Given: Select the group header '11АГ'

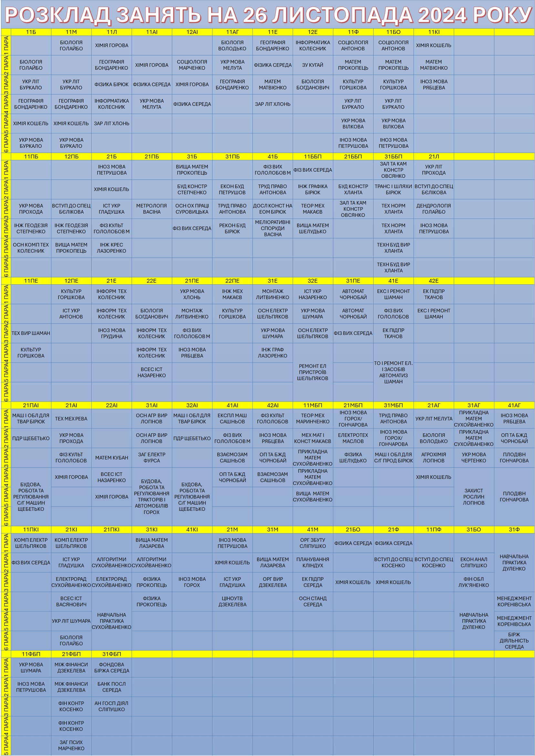Looking at the screenshot, I should pyautogui.click(x=232, y=32).
